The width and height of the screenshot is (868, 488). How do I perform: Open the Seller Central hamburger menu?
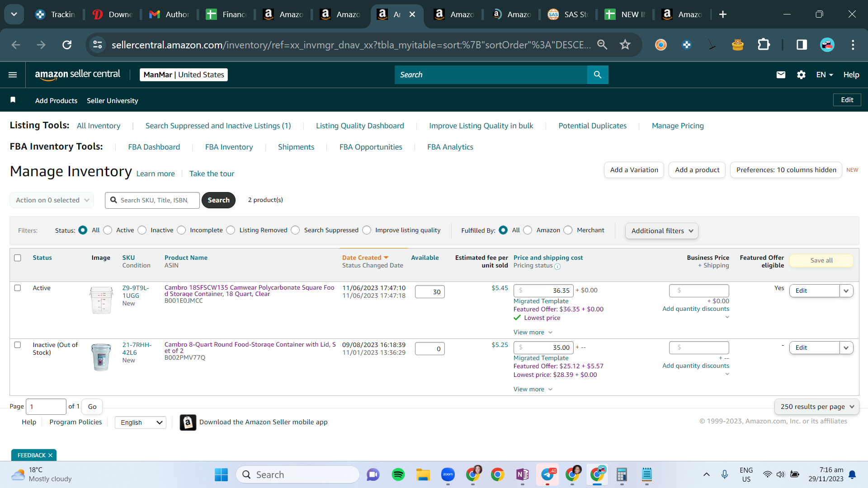point(13,75)
